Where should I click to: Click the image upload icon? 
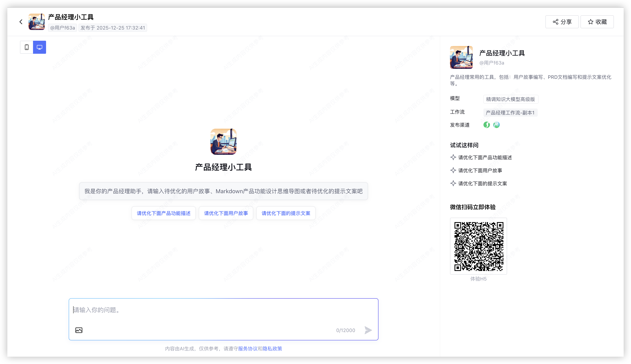pos(79,330)
